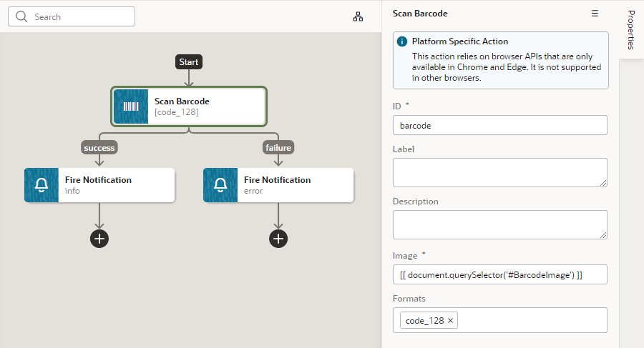Image resolution: width=644 pixels, height=348 pixels.
Task: Click into the Description text area
Action: pos(499,224)
